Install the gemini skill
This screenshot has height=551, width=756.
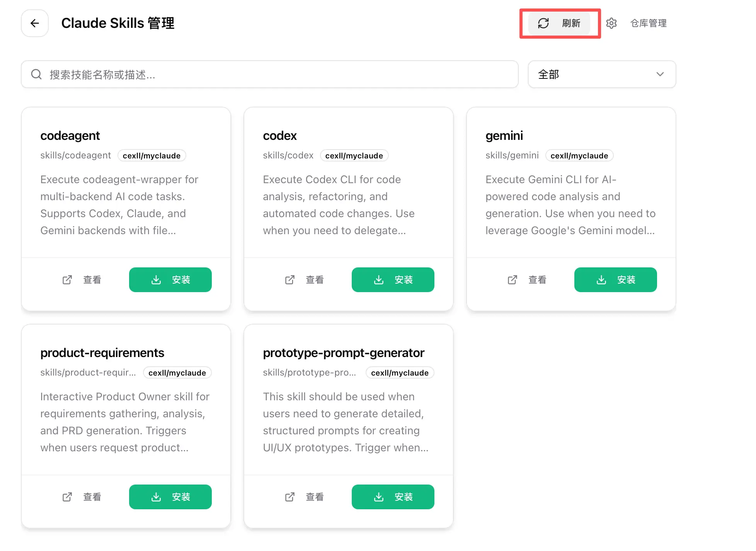[615, 280]
